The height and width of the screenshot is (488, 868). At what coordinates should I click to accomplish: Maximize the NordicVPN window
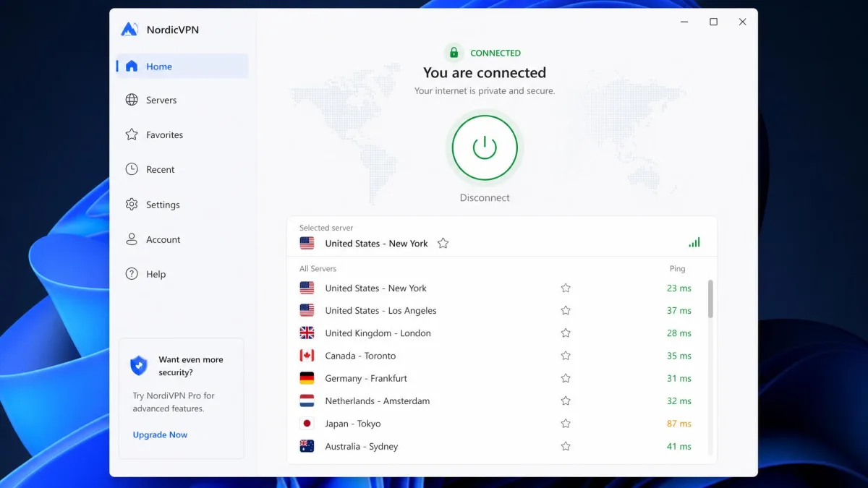click(713, 22)
